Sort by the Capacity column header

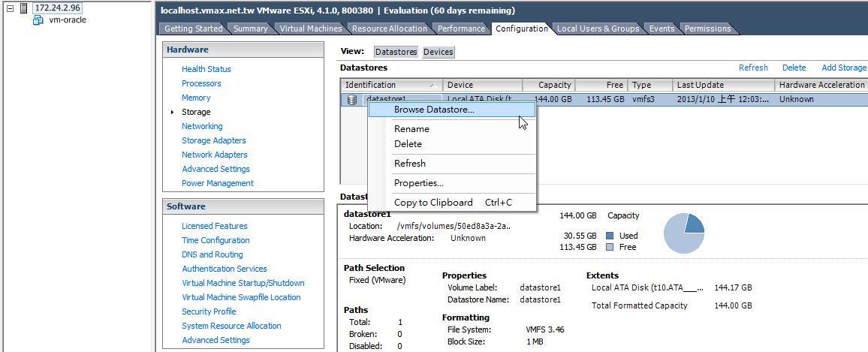coord(549,86)
